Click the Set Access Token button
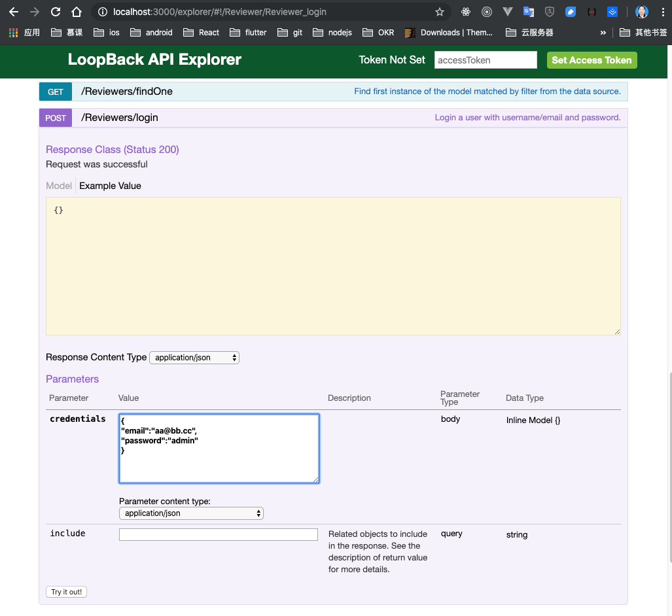672x616 pixels. [592, 60]
